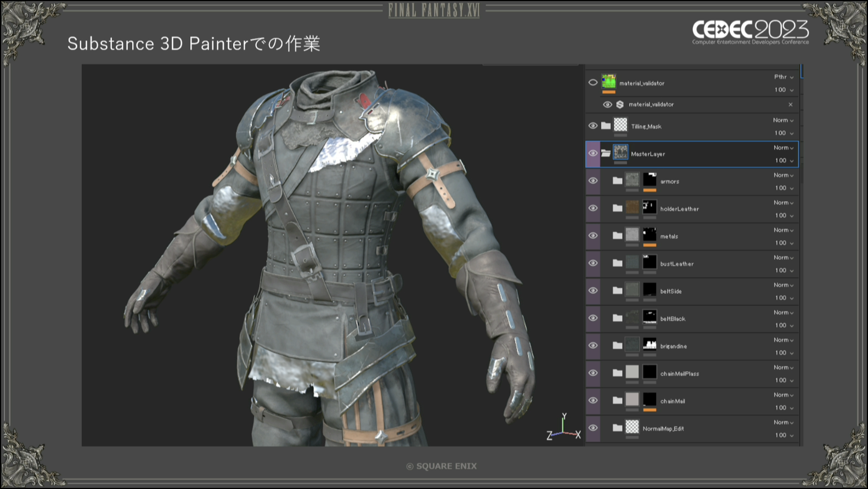This screenshot has height=489, width=868.
Task: Select the armors black mask thumbnail
Action: coord(650,179)
